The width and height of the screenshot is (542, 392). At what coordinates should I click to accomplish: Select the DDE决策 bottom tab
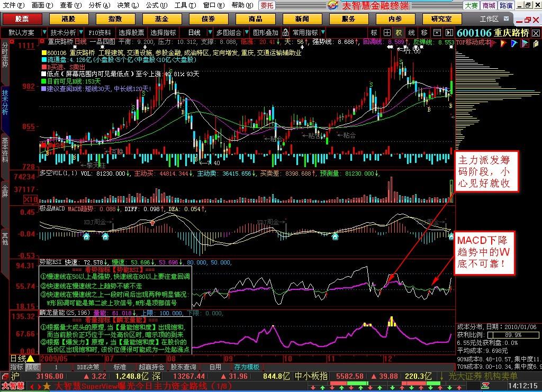tap(88, 367)
